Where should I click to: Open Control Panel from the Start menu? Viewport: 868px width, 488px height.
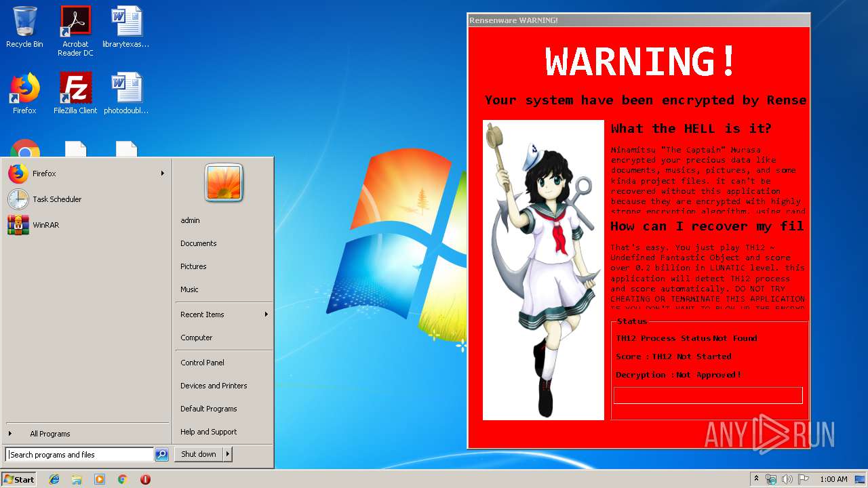202,363
